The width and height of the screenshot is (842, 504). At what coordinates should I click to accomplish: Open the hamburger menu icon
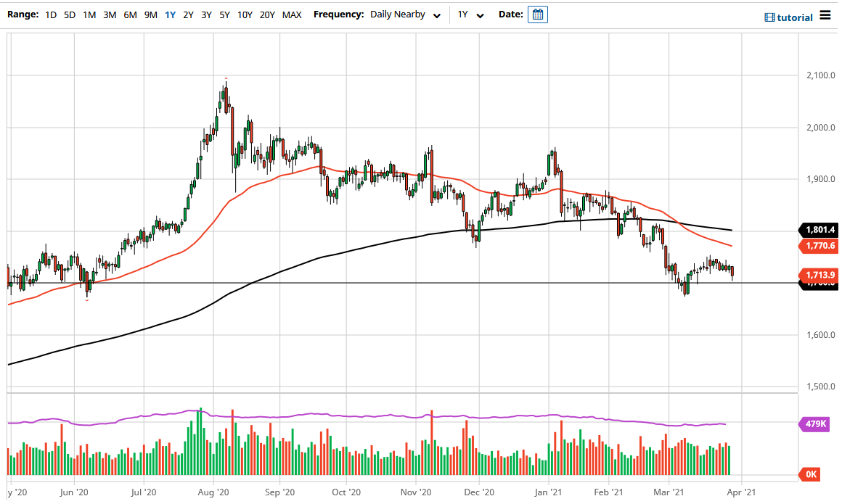(825, 15)
